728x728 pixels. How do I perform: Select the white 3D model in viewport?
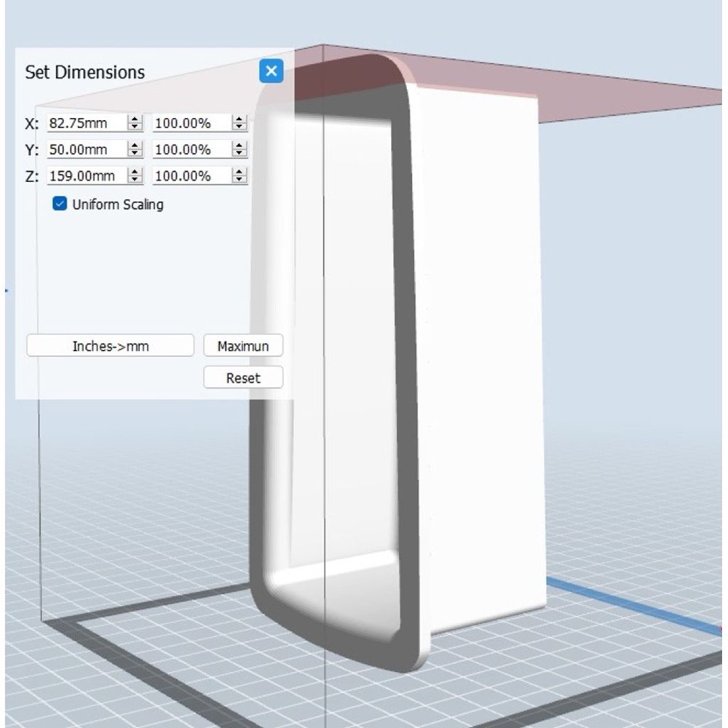tap(478, 353)
